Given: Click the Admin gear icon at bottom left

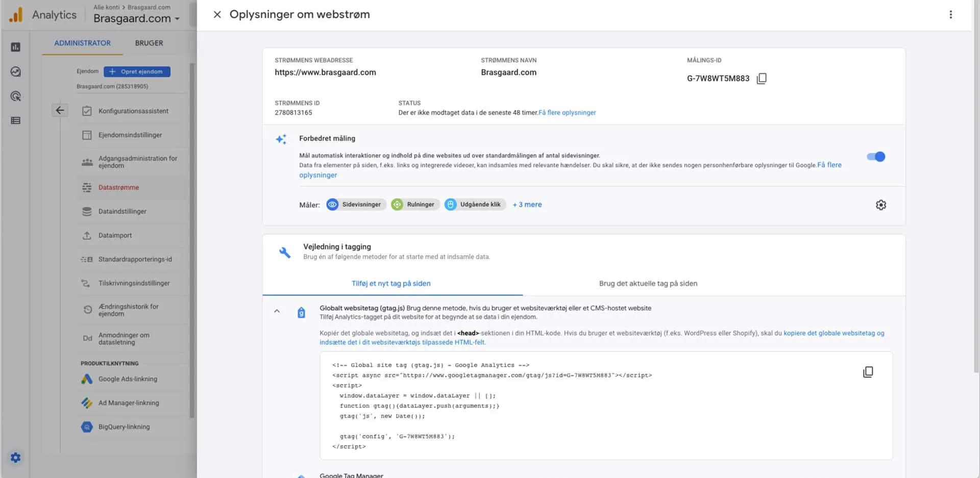Looking at the screenshot, I should [x=16, y=458].
